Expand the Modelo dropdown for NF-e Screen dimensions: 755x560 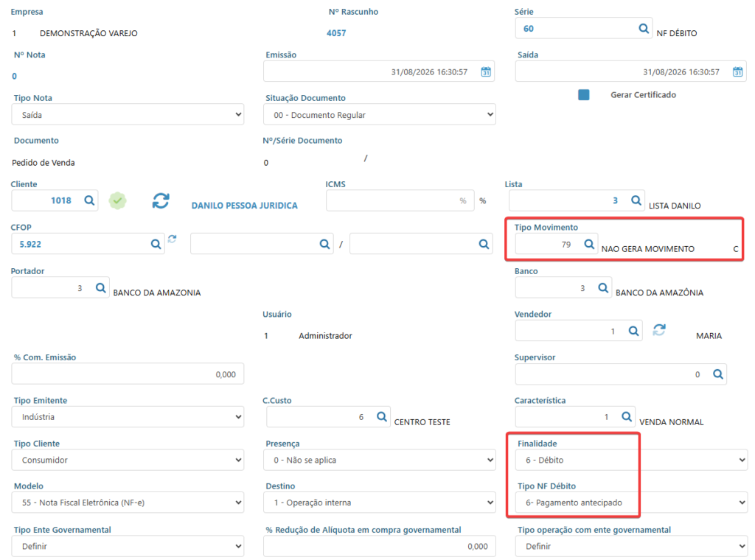[x=128, y=503]
